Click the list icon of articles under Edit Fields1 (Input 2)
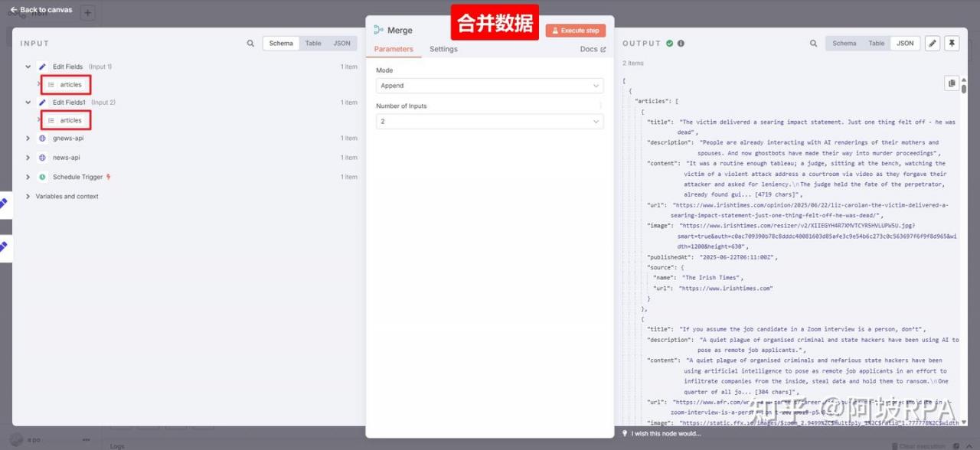 51,120
